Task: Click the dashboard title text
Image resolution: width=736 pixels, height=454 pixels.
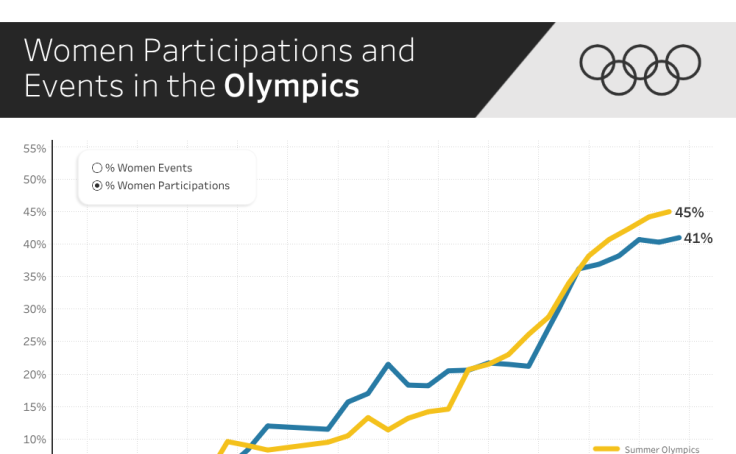Action: pyautogui.click(x=218, y=67)
